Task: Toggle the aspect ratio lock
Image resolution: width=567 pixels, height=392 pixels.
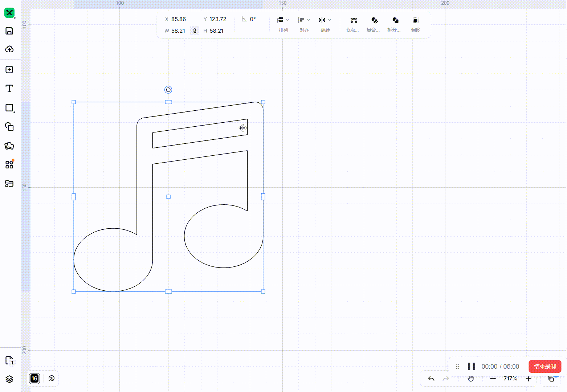Action: 195,31
